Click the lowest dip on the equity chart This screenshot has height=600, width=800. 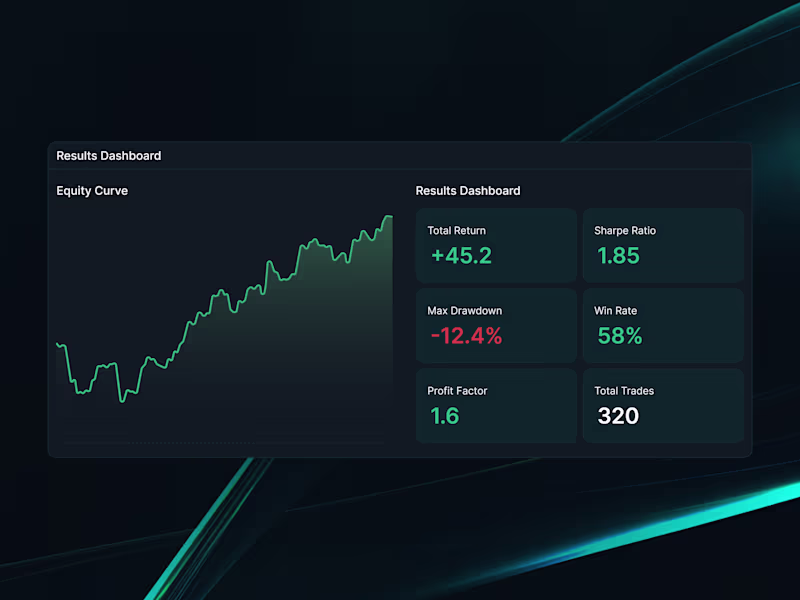(x=120, y=403)
